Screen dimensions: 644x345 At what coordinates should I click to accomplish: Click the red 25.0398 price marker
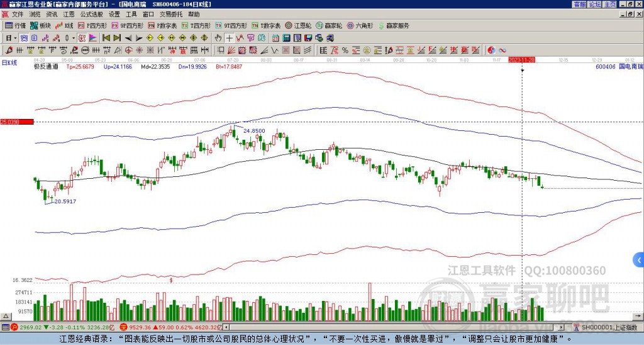tap(17, 122)
